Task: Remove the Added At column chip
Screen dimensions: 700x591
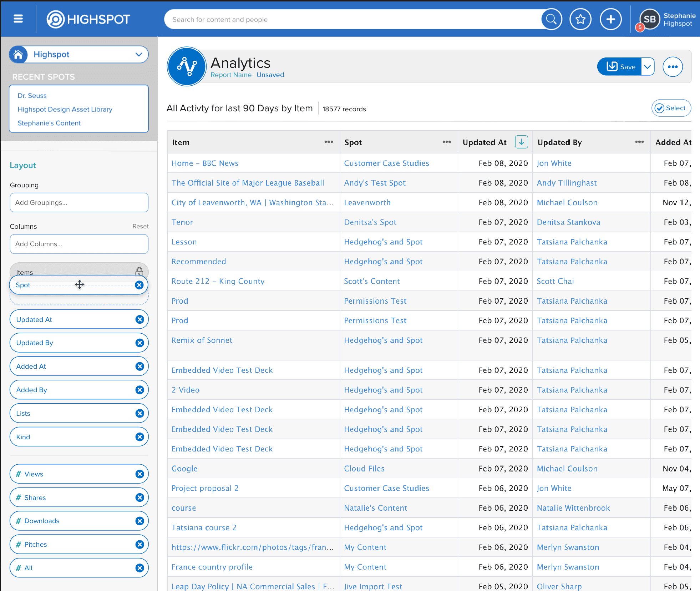Action: click(140, 367)
